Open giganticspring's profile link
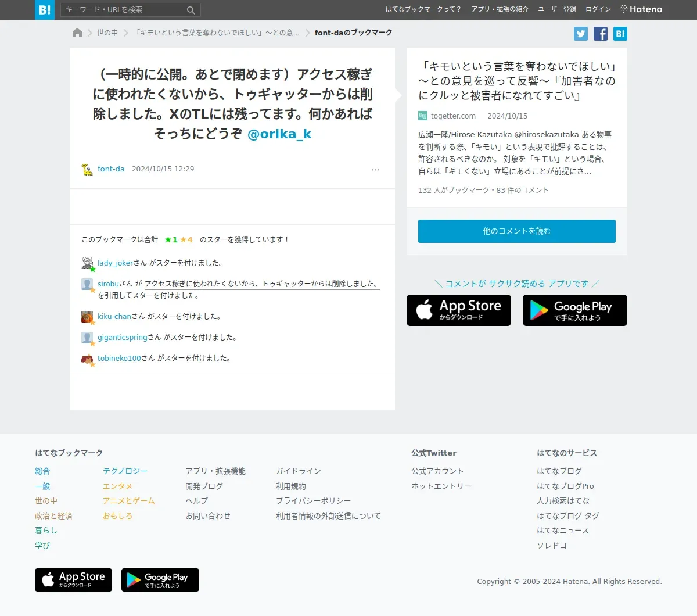This screenshot has width=697, height=616. (x=123, y=338)
